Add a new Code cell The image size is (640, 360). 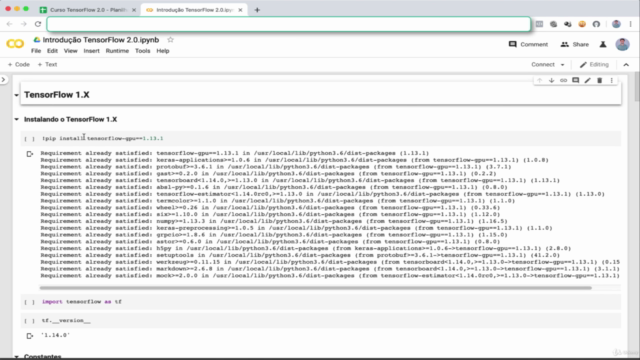[x=18, y=64]
